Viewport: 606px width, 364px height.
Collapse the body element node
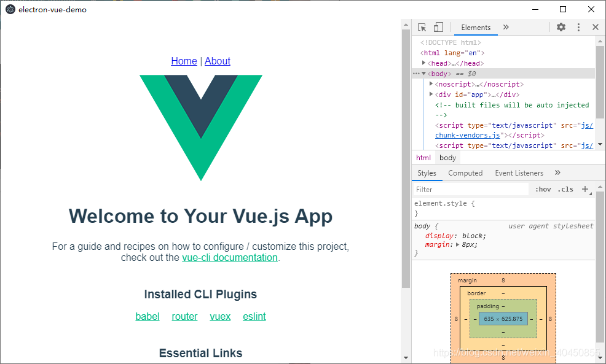423,73
